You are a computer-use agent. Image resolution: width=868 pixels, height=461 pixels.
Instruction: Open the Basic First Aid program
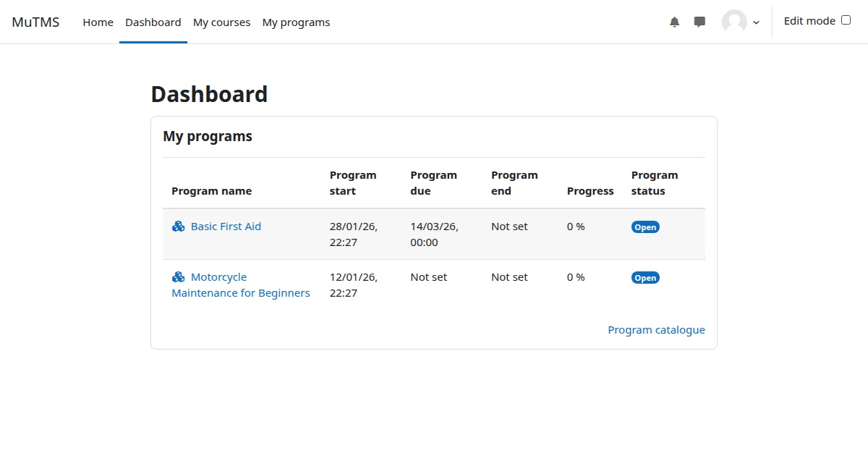pyautogui.click(x=226, y=226)
